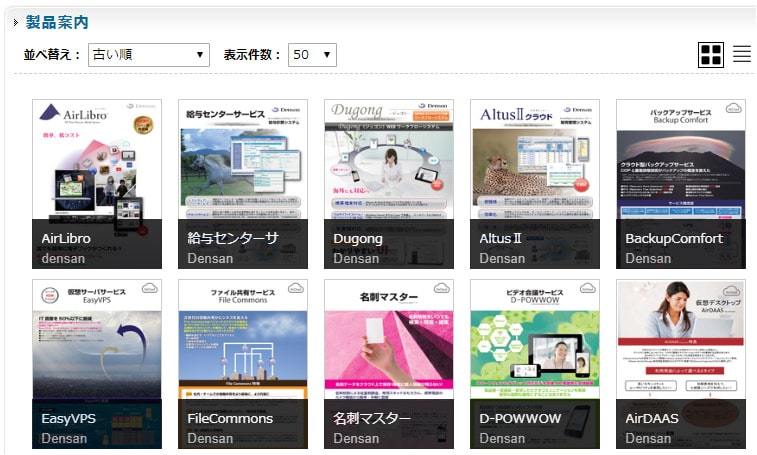The height and width of the screenshot is (455, 757).
Task: Open the Backup Comfort catalog thumbnail
Action: [681, 184]
